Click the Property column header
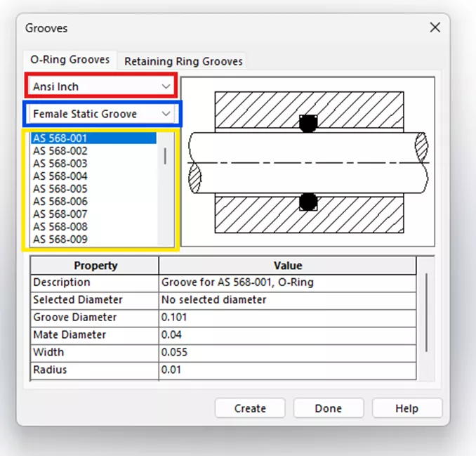 95,266
